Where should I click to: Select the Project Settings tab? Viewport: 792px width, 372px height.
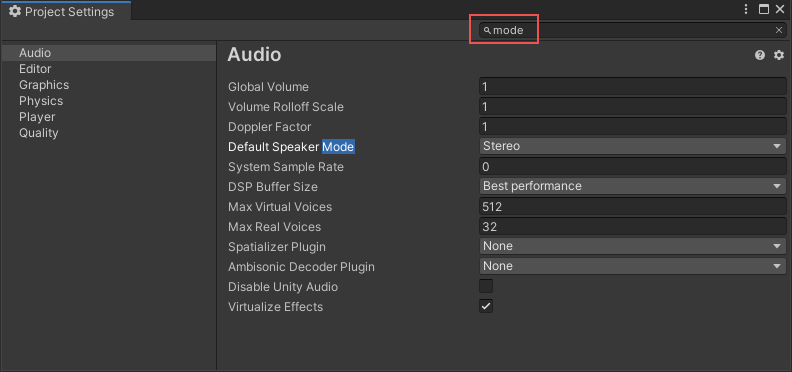pos(66,11)
